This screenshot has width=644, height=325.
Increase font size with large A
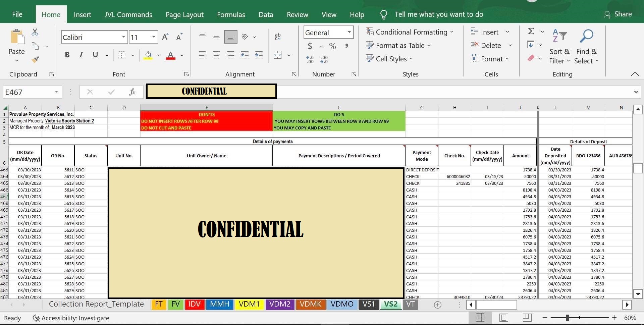(165, 37)
